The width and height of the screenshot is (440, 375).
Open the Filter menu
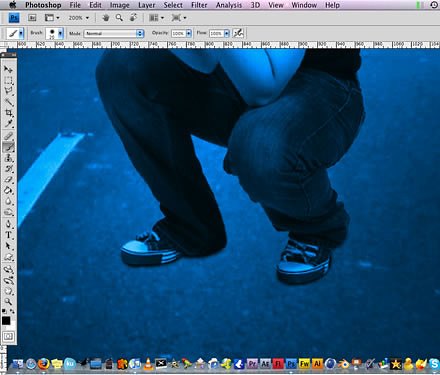tap(199, 5)
